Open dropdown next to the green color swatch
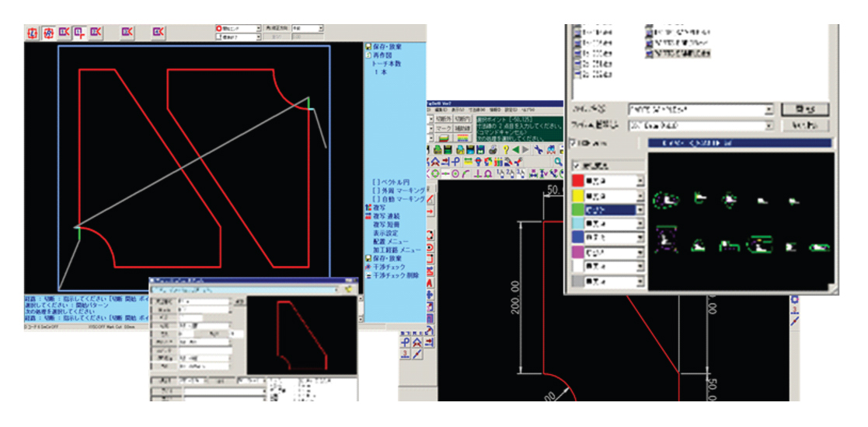Viewport: 868px width, 427px height. tap(640, 209)
